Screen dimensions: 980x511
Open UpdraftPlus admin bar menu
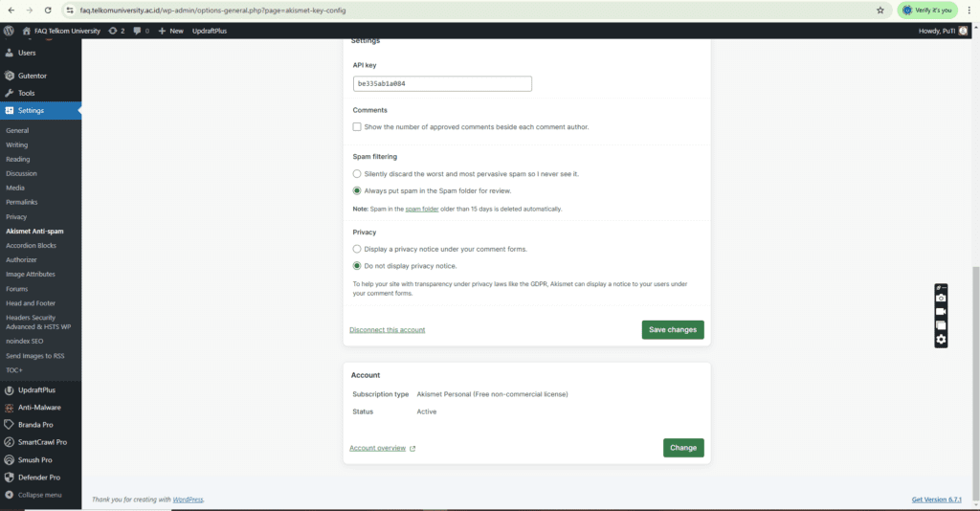210,31
